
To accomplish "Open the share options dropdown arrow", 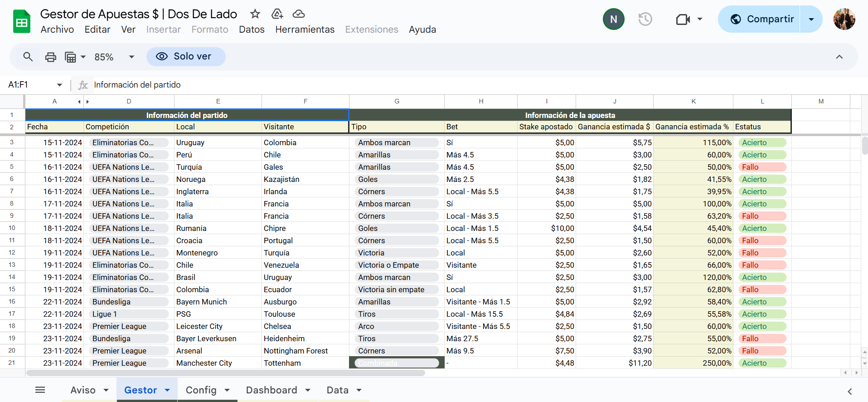I will click(x=811, y=19).
